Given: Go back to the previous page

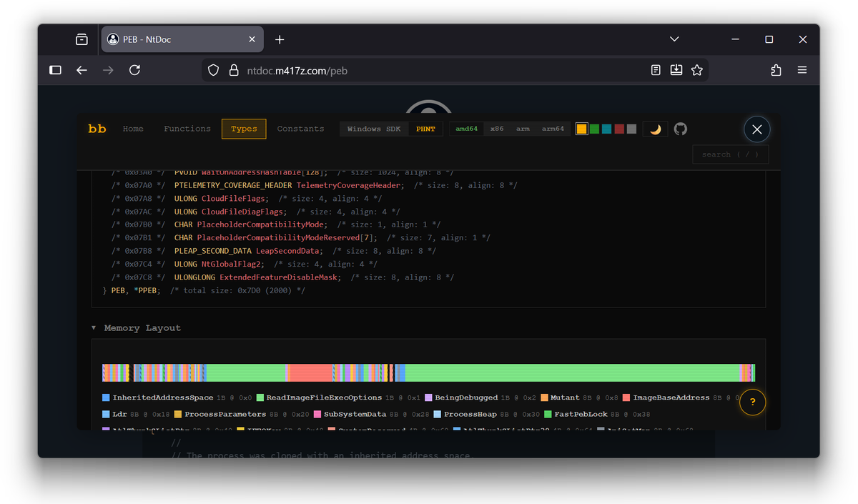Looking at the screenshot, I should pos(82,70).
